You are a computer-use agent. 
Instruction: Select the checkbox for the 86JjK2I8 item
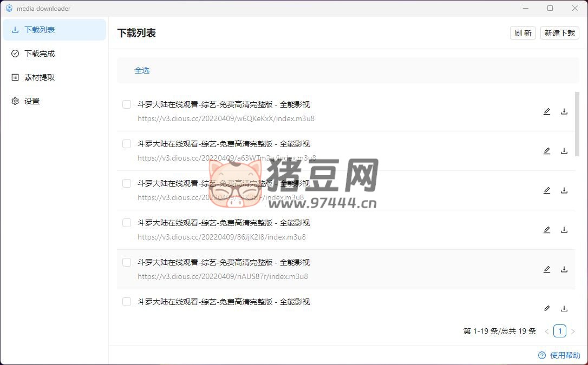pos(127,223)
